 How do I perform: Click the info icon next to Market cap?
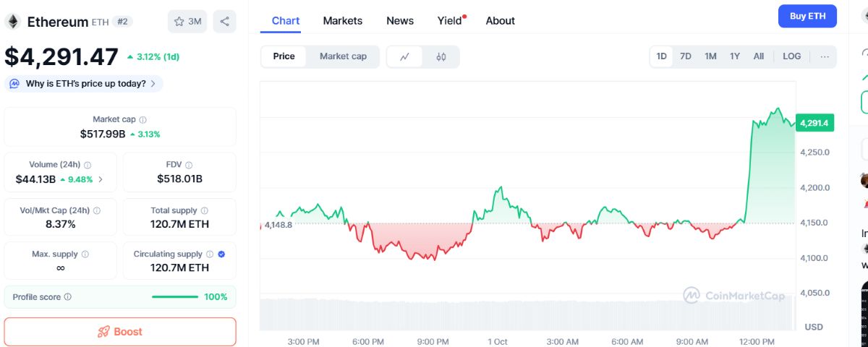pos(142,119)
